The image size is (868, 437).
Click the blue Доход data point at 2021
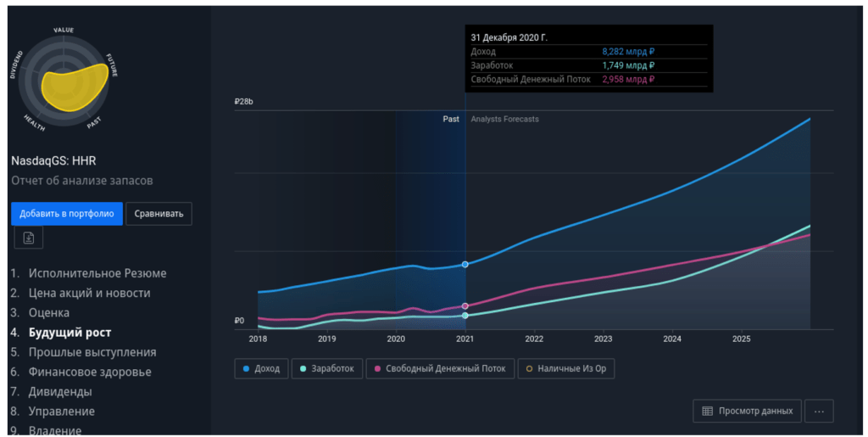[465, 265]
